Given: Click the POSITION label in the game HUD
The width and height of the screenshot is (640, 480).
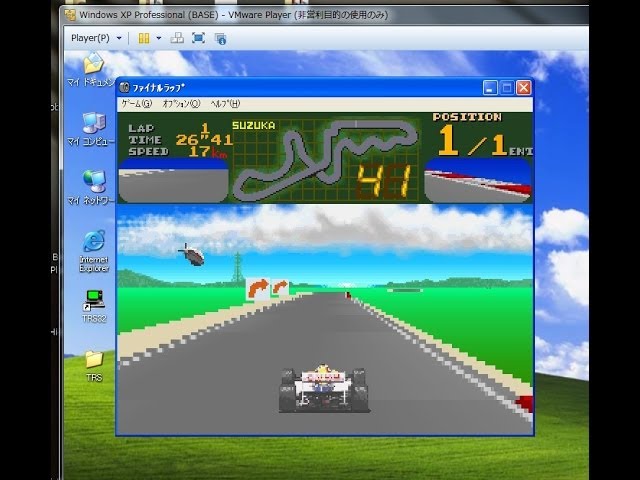Looking at the screenshot, I should [467, 117].
